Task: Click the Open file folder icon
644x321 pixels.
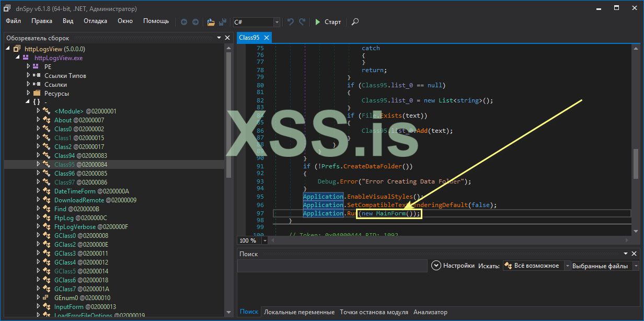Action: [211, 22]
